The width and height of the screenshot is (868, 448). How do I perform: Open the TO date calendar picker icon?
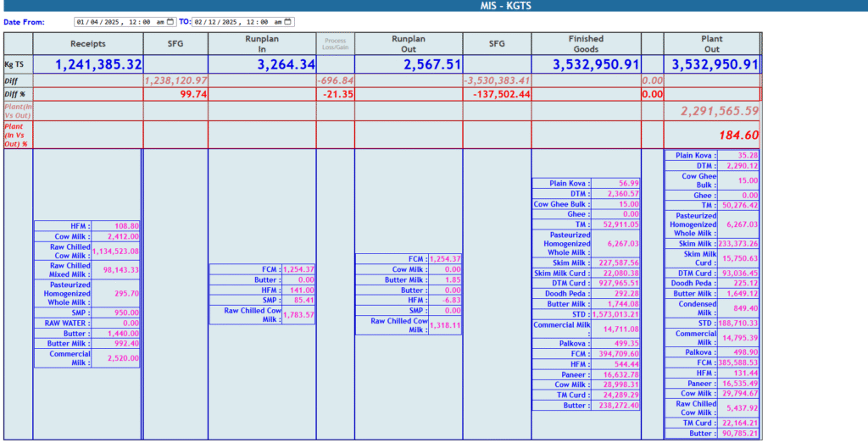(288, 22)
